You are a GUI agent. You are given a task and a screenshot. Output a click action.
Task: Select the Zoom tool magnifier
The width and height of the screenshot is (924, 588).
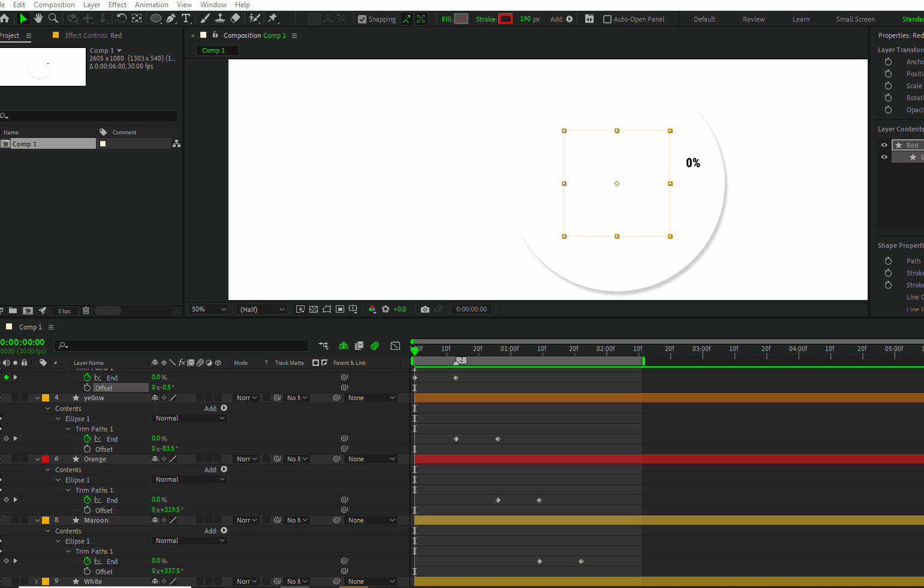click(53, 19)
